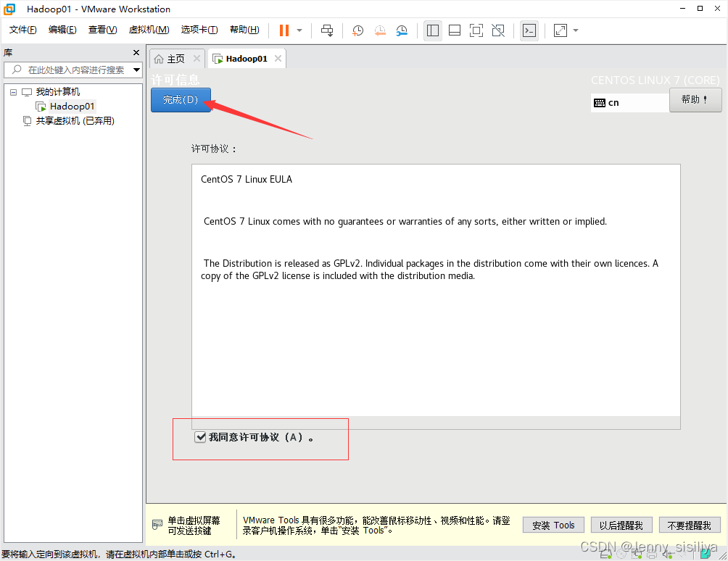728x561 pixels.
Task: Open the 查看(V) menu
Action: [103, 30]
